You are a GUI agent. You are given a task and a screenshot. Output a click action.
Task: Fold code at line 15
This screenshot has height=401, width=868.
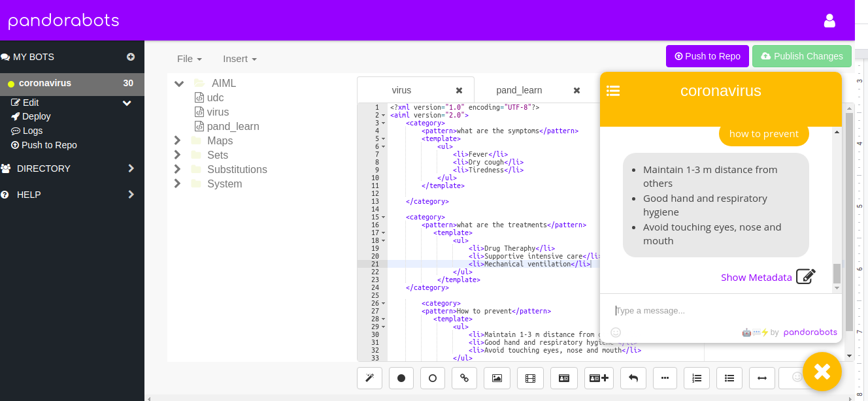point(384,217)
